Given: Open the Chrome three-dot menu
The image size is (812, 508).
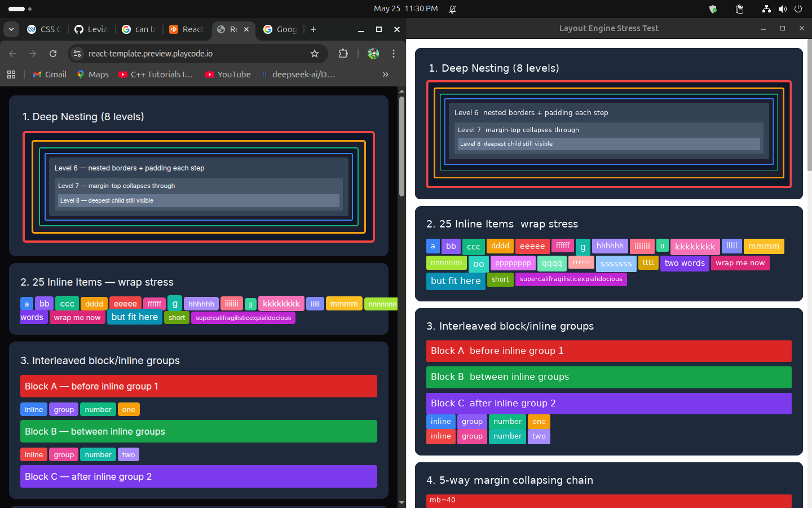Looking at the screenshot, I should click(394, 54).
